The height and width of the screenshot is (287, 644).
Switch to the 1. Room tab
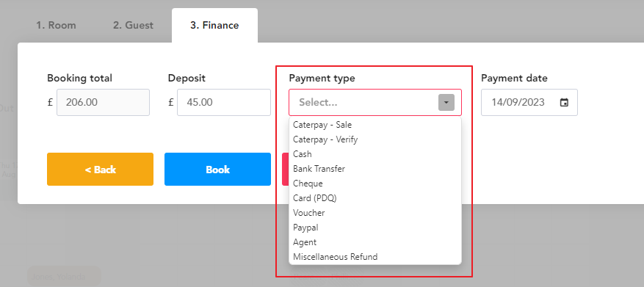tap(57, 26)
